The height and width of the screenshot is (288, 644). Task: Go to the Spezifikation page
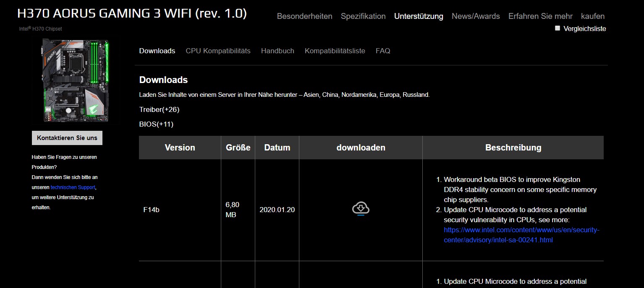pos(363,16)
